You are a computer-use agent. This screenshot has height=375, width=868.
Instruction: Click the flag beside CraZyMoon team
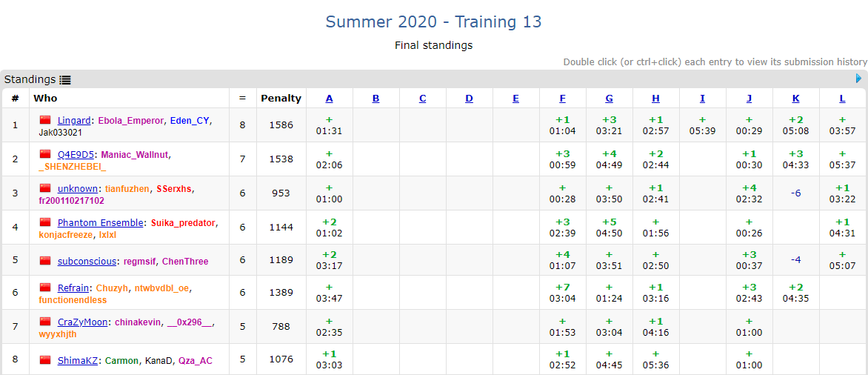[x=45, y=322]
